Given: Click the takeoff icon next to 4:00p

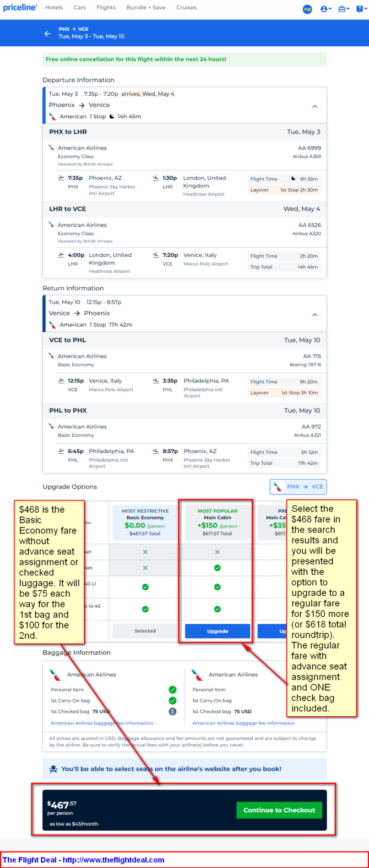Looking at the screenshot, I should (x=61, y=255).
